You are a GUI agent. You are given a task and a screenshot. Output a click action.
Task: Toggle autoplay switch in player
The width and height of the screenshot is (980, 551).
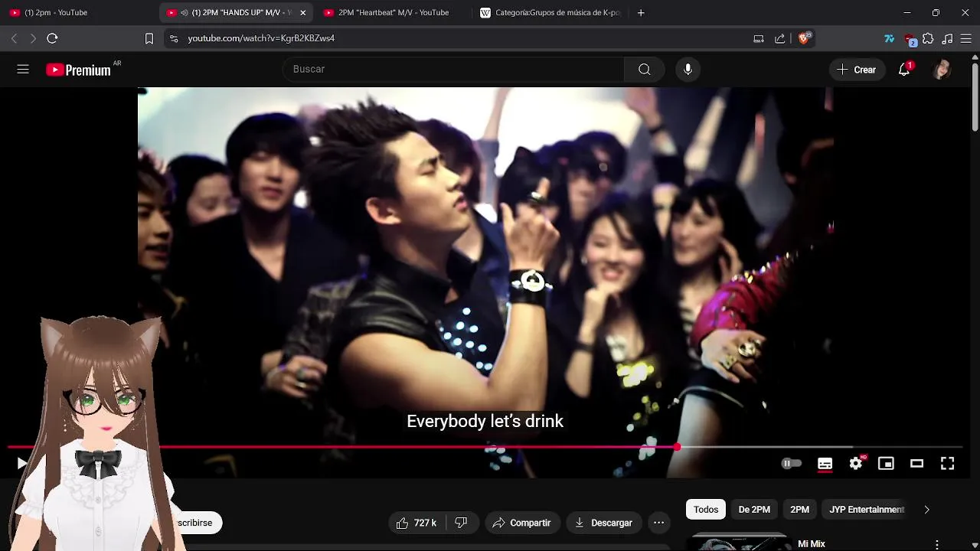click(x=791, y=463)
